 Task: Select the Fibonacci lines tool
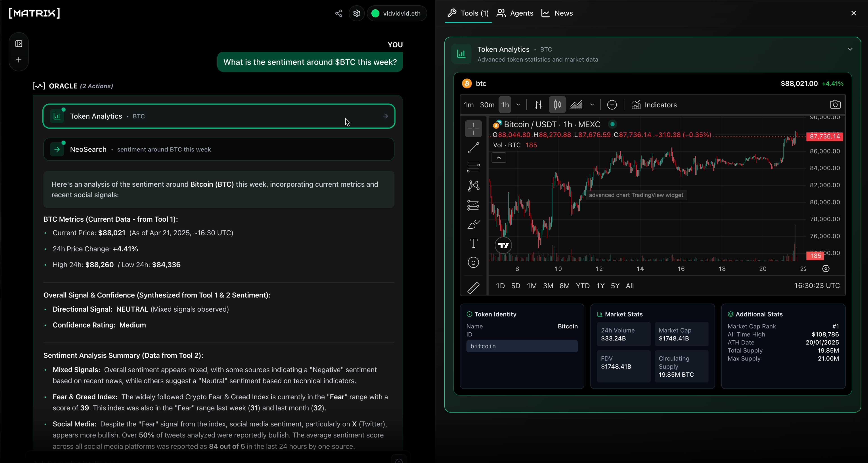click(474, 167)
